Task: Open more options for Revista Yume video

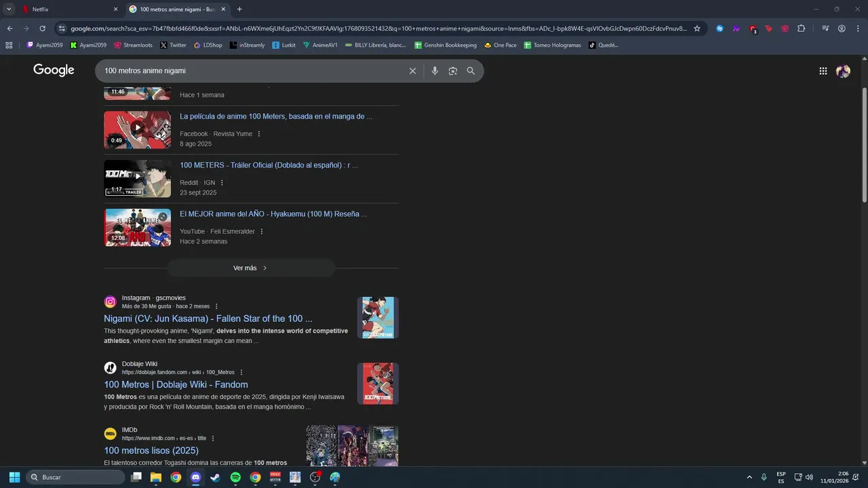Action: pos(258,134)
